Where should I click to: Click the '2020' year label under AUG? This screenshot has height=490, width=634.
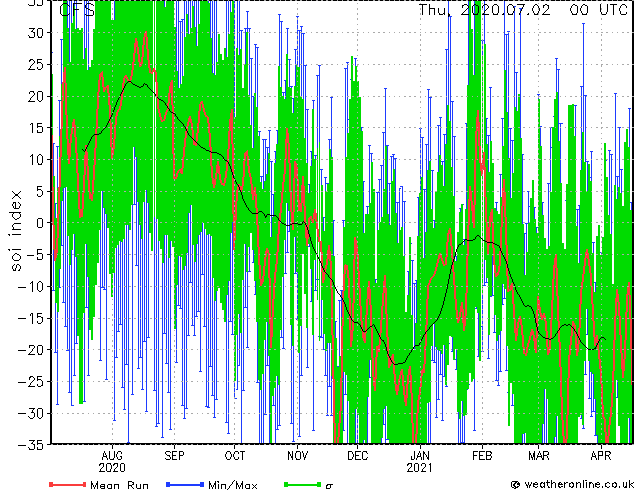[112, 468]
